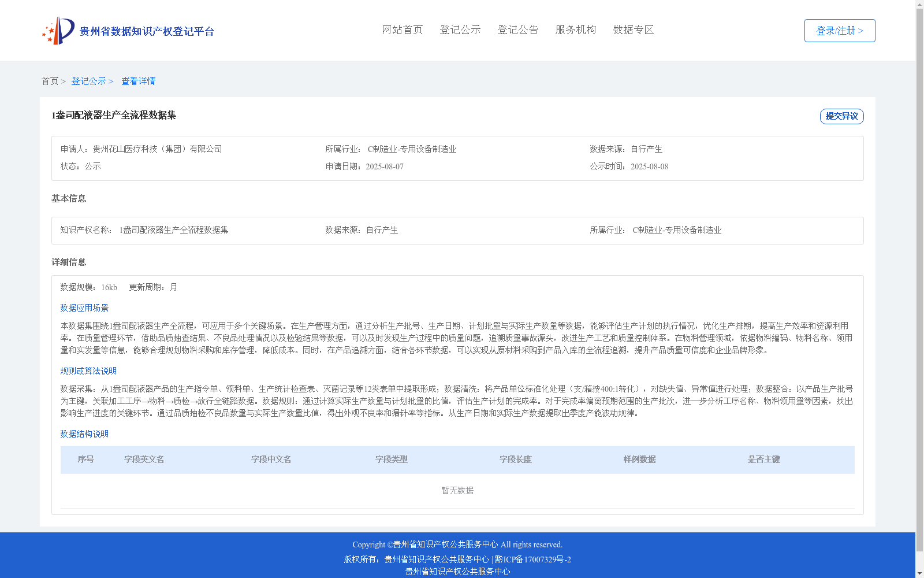Click applicant 贵州花山医疗科技（集团）有限公司
924x578 pixels.
[158, 149]
